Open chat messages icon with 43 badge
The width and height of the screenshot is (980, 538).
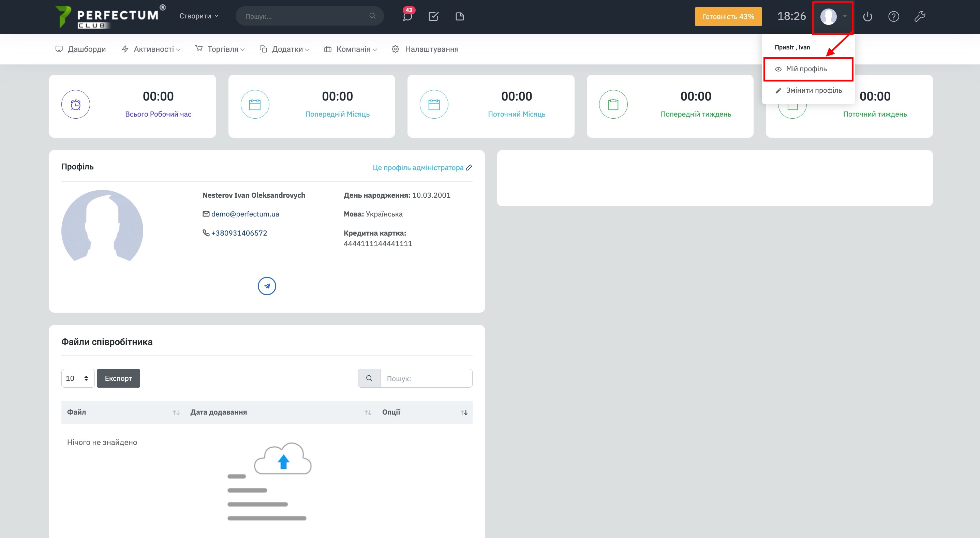407,16
